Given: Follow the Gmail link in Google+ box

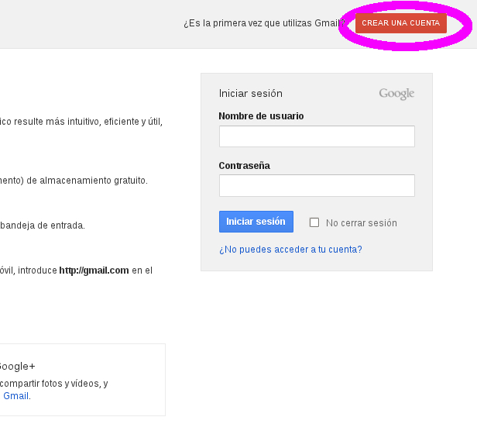Looking at the screenshot, I should tap(15, 395).
